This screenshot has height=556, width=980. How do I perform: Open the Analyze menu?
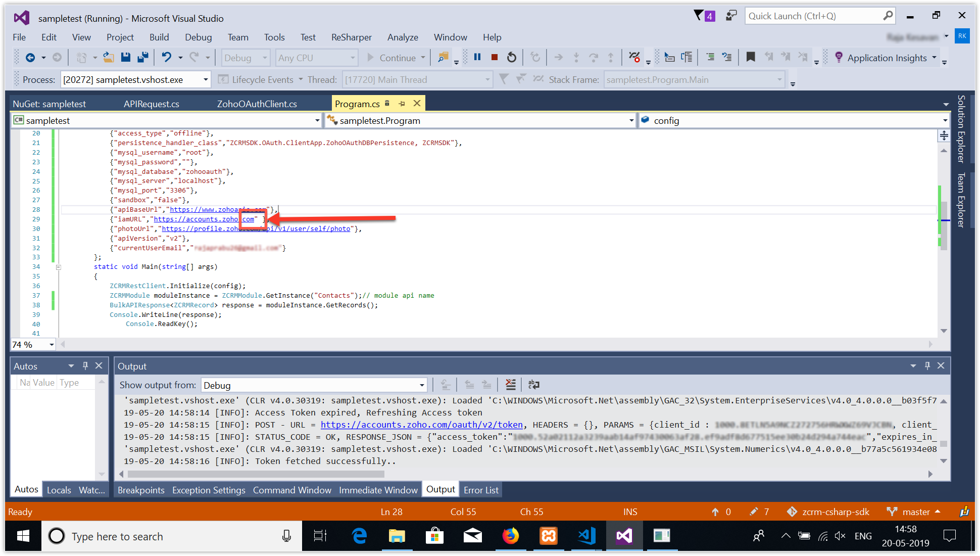coord(403,37)
